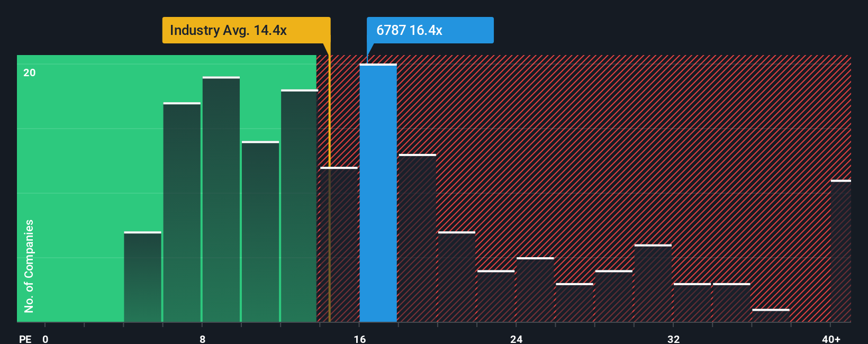The image size is (868, 344).
Task: Click the '32' x-axis tick label
Action: 673,339
